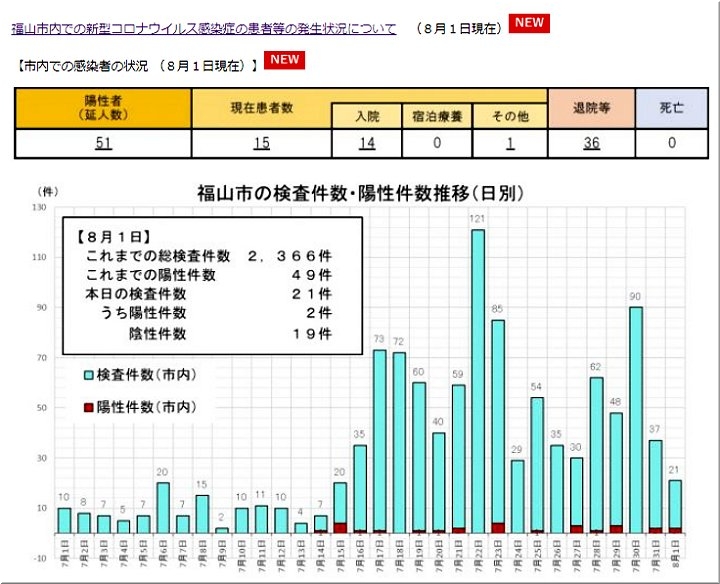Click the chart bar labeled 73
This screenshot has height=584, width=720.
click(380, 440)
